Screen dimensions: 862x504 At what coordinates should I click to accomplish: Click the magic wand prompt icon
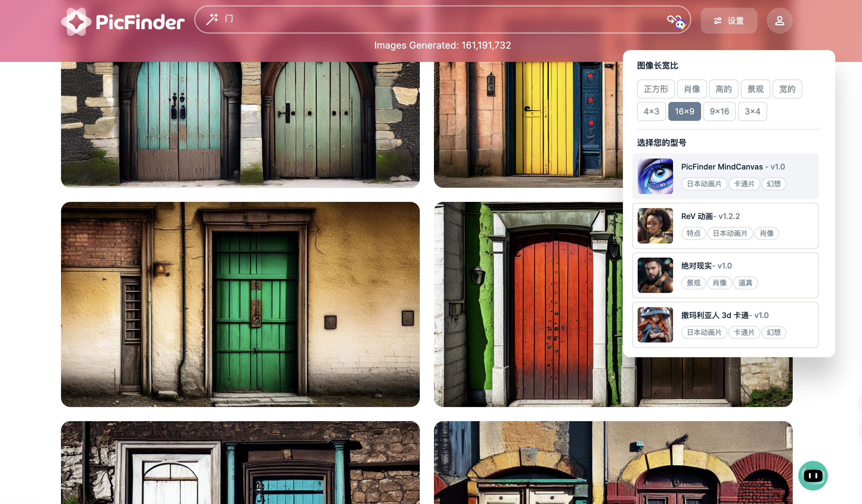(212, 19)
